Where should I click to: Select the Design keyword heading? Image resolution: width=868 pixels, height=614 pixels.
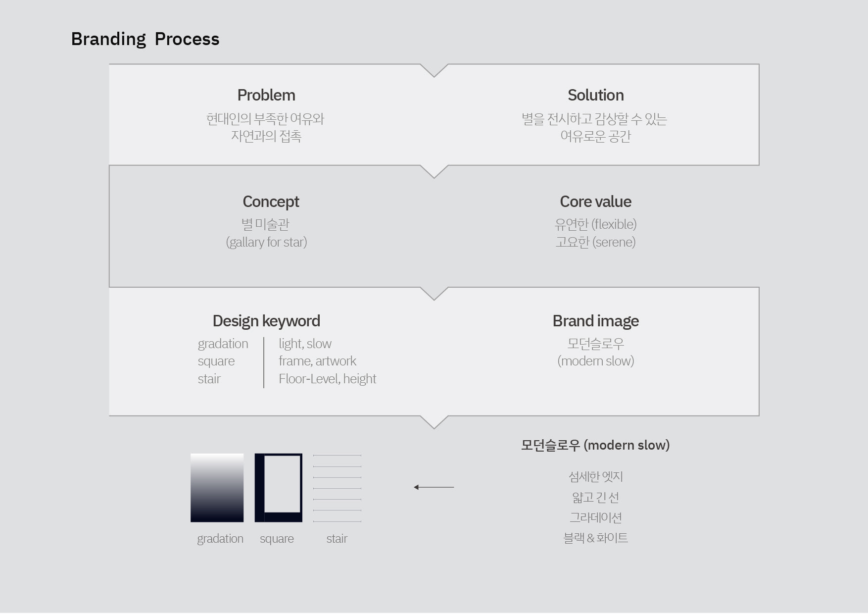[x=266, y=321]
